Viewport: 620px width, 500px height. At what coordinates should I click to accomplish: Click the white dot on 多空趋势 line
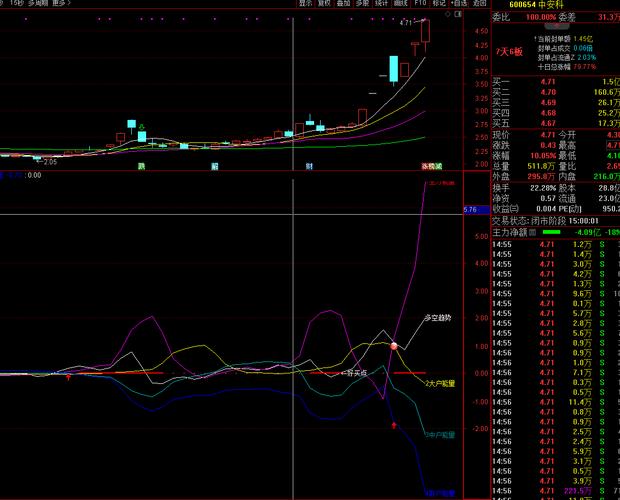click(x=395, y=345)
